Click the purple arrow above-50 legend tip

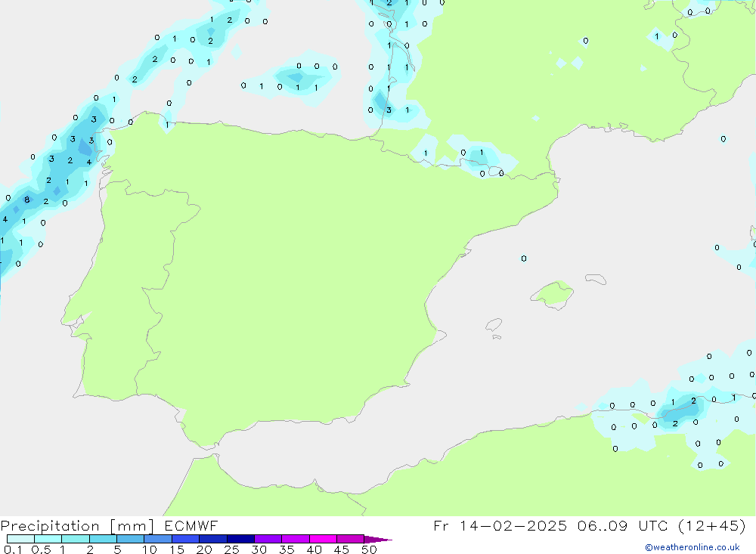pyautogui.click(x=378, y=539)
